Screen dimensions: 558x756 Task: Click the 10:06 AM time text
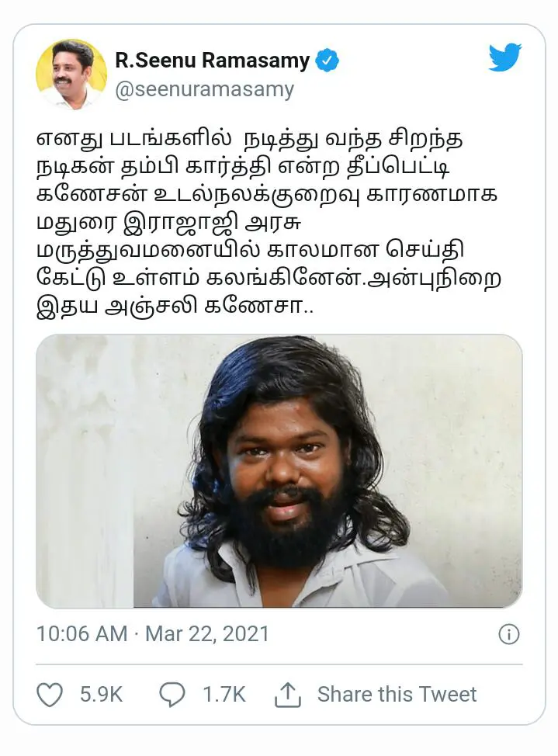(82, 634)
